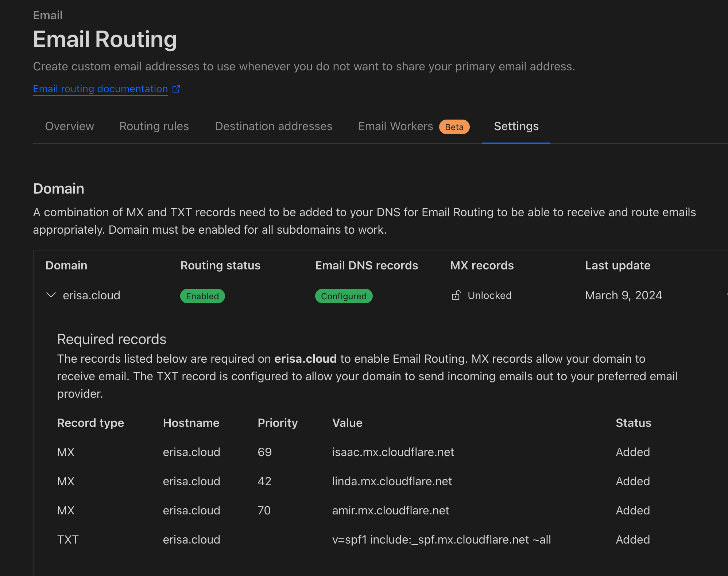Click the green Enabled status badge
This screenshot has height=576, width=728.
pos(202,296)
